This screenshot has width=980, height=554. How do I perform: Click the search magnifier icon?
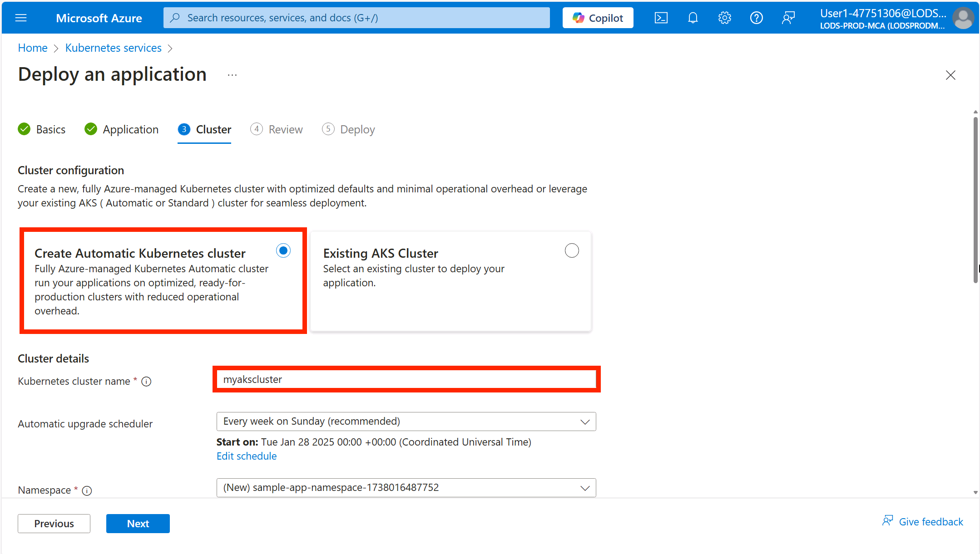(175, 18)
